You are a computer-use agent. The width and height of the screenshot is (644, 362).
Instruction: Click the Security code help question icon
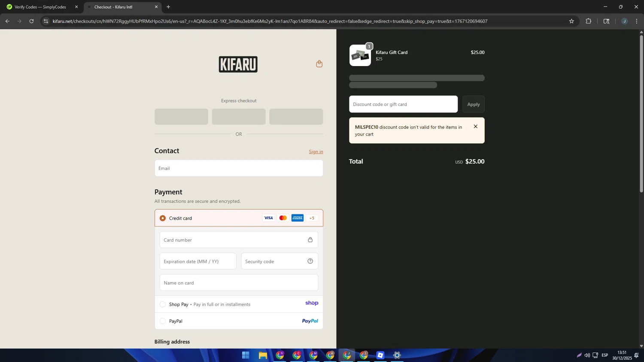click(x=310, y=261)
